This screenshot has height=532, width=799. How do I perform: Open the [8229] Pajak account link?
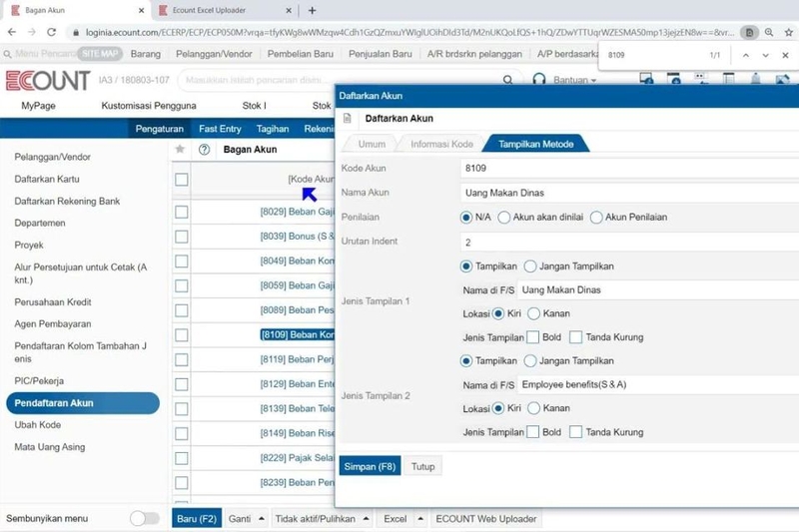point(297,458)
